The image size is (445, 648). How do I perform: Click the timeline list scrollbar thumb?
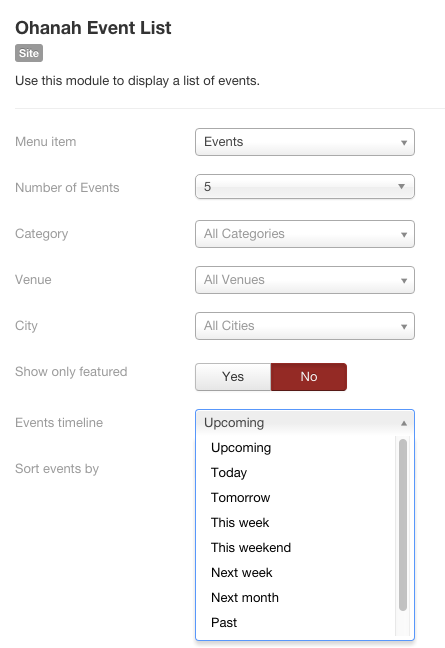click(403, 525)
